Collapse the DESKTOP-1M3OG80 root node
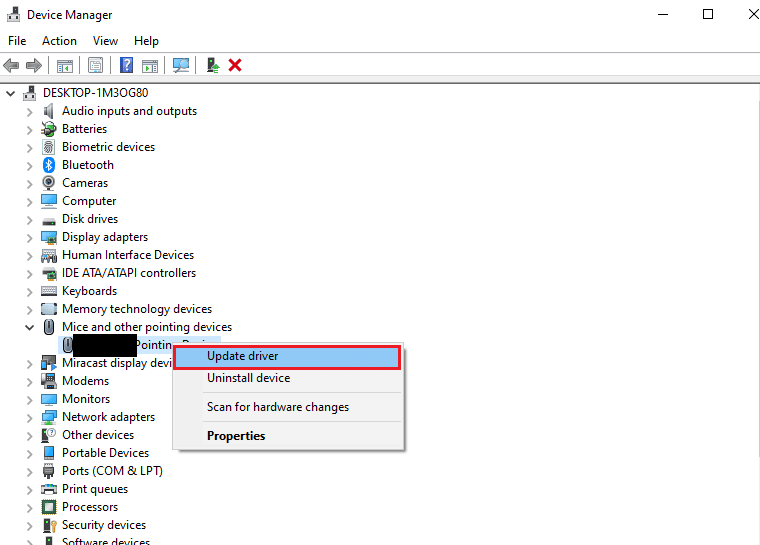This screenshot has height=545, width=760. 11,93
